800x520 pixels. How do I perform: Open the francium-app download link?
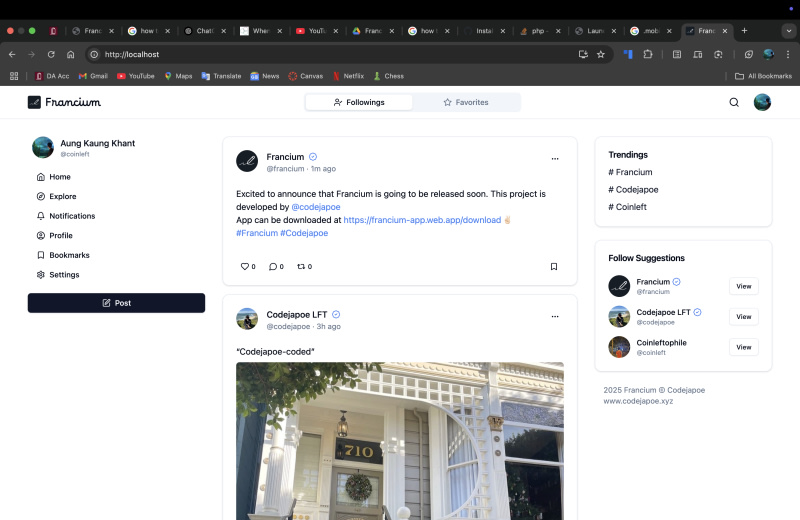tap(421, 220)
